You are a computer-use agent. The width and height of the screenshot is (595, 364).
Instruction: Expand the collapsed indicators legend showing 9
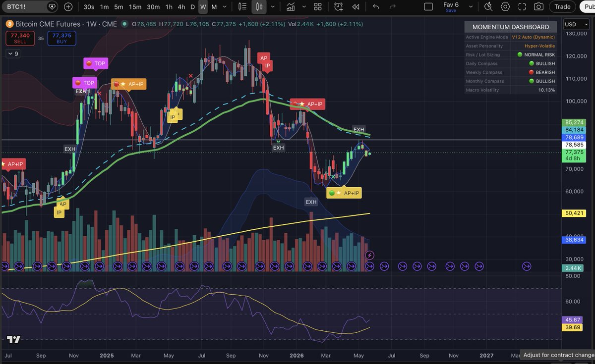pos(13,53)
